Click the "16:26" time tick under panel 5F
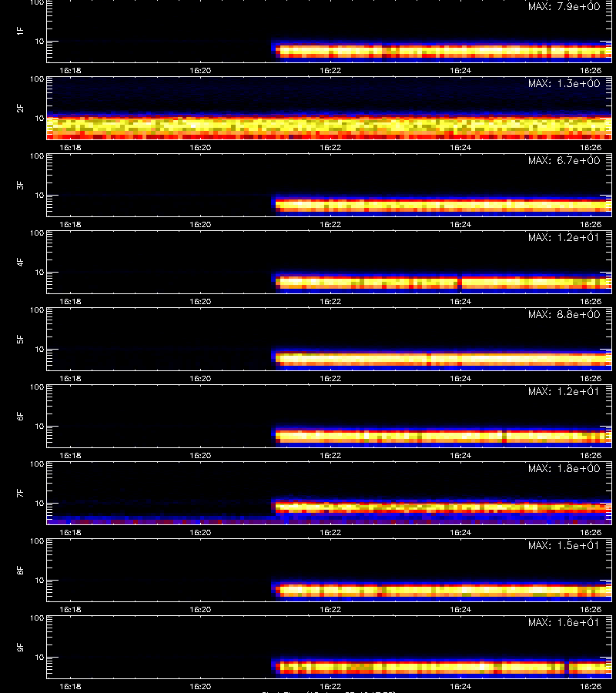The image size is (616, 693). 591,378
